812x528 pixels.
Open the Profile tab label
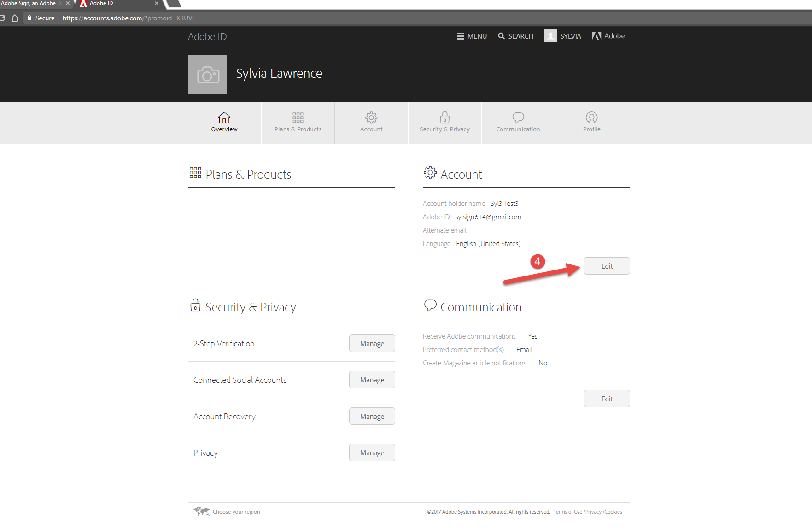pos(592,129)
